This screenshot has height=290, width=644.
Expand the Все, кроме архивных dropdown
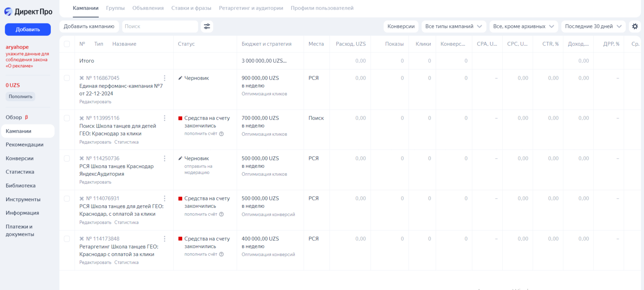523,27
